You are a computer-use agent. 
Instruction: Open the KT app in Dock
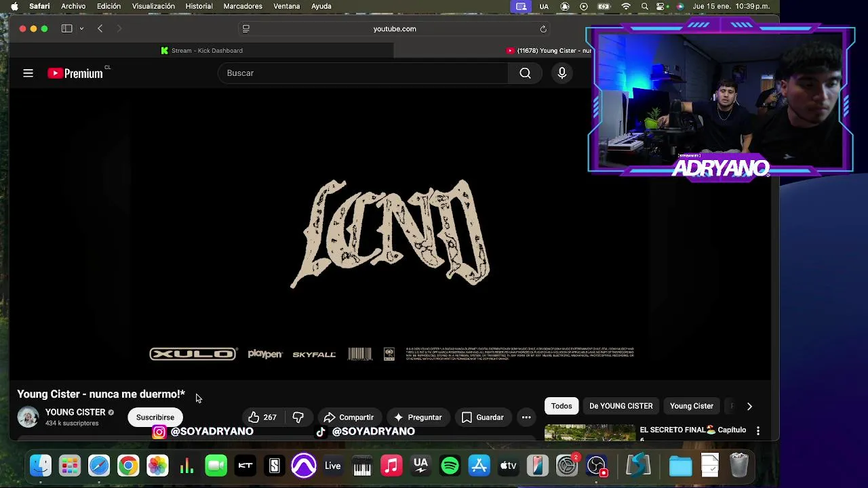point(245,466)
